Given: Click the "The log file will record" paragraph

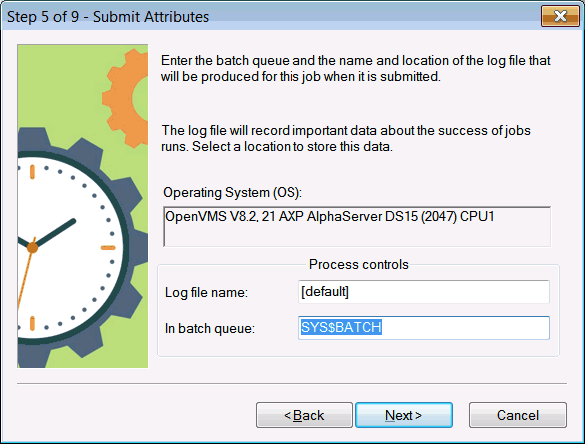Looking at the screenshot, I should tap(346, 138).
